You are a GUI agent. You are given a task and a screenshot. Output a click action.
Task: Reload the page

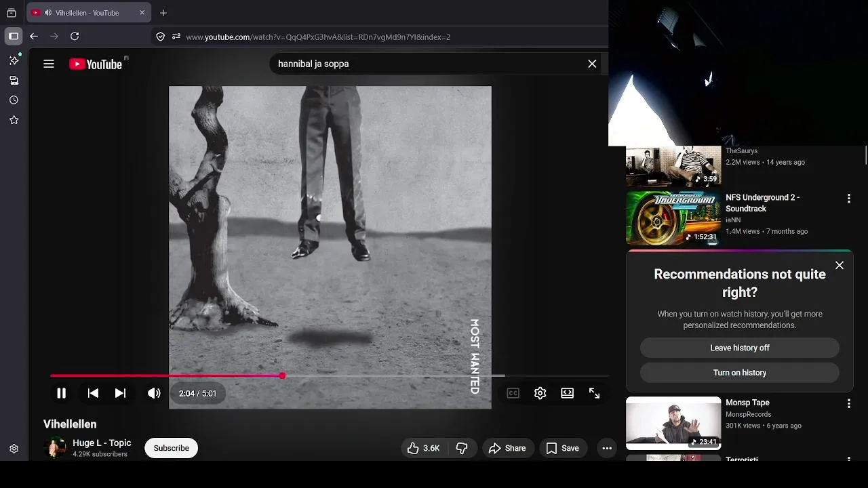[x=75, y=37]
